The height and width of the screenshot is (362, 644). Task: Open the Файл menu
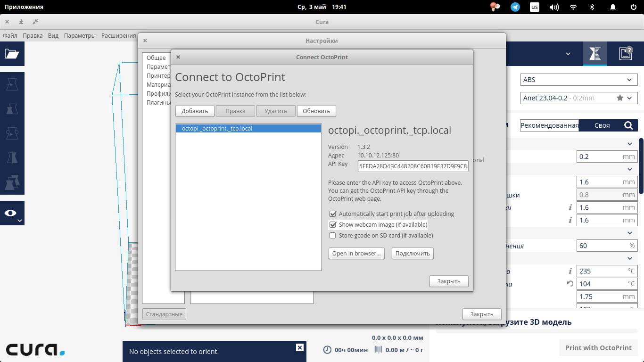[10, 35]
